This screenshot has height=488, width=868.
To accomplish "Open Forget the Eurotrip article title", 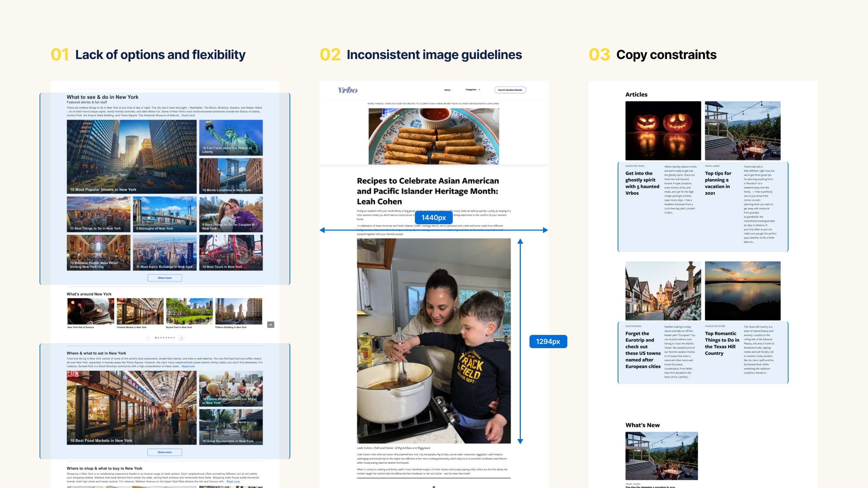I will 643,350.
